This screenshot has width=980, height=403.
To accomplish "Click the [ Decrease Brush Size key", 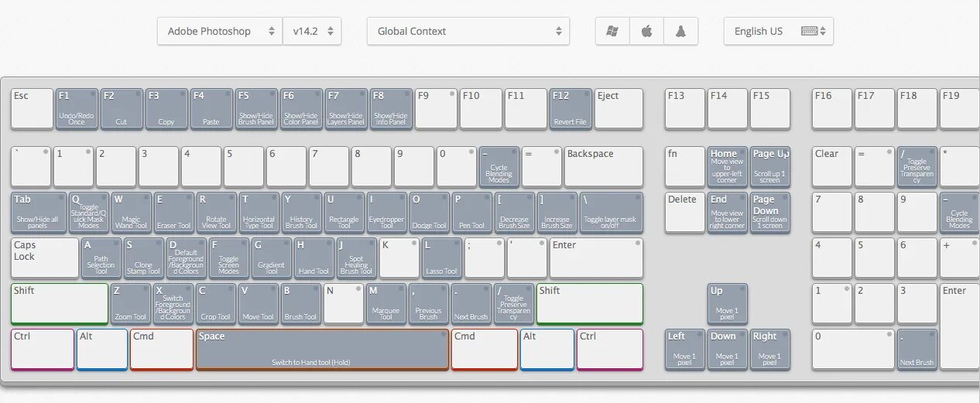I will [515, 213].
